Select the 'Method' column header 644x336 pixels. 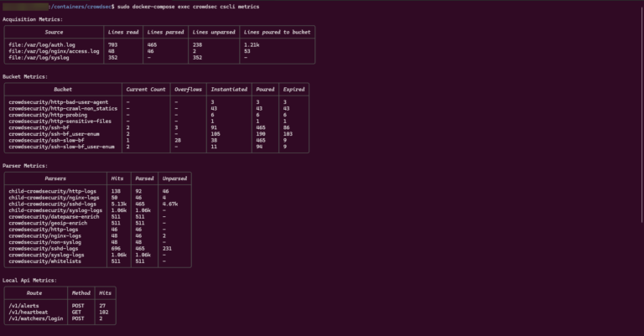click(80, 293)
